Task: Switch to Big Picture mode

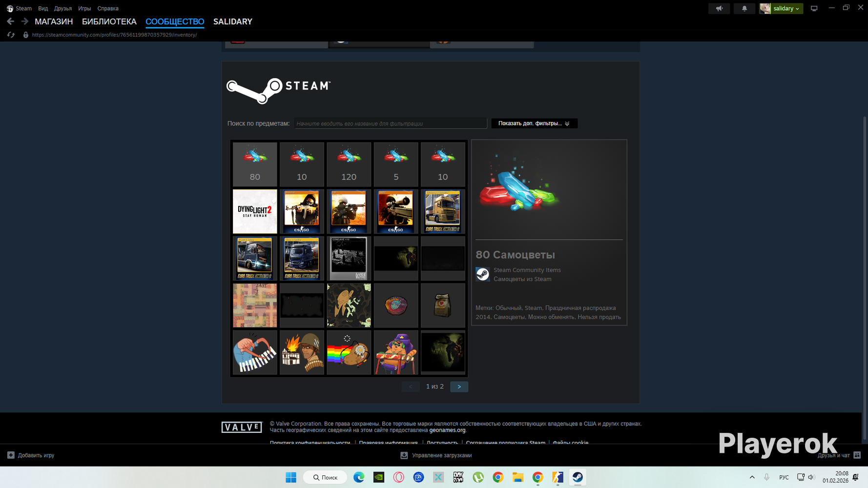Action: 814,8
